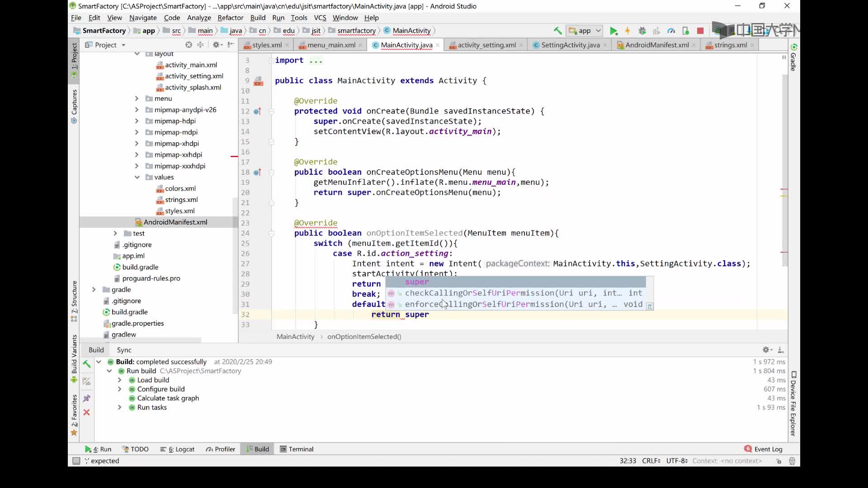Switch to the activity_setting.xml editor tab
Screen dimensions: 868x488
(x=486, y=45)
